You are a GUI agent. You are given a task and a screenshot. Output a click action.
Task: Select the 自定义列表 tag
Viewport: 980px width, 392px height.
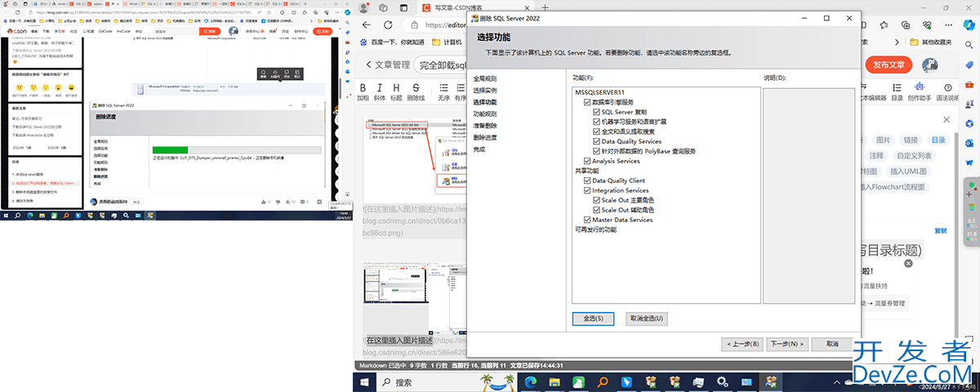coord(914,156)
